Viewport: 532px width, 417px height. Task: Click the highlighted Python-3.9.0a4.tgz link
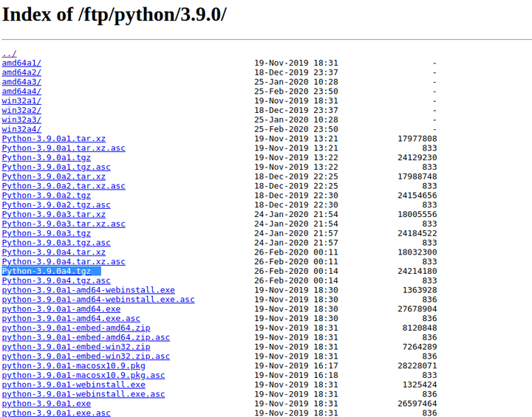[46, 271]
